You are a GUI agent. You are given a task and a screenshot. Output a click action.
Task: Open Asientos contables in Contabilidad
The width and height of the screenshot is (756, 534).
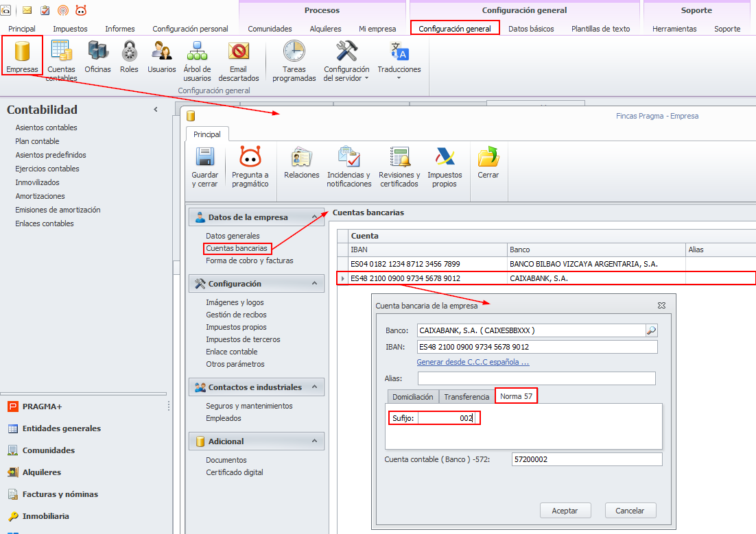(x=46, y=128)
